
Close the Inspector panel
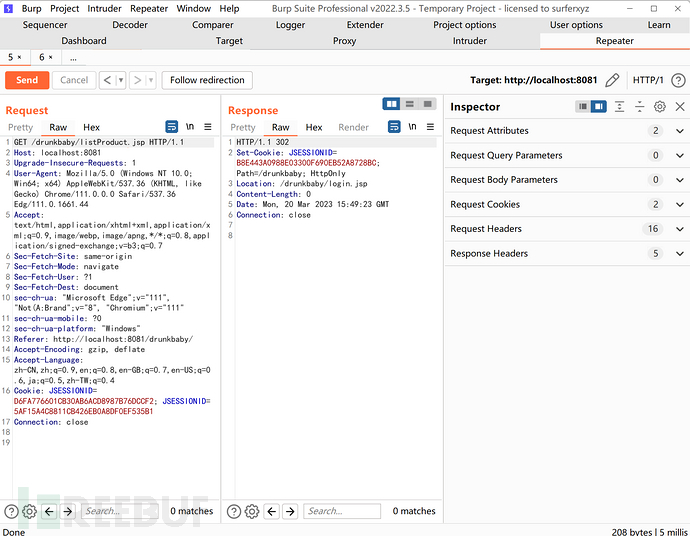(x=680, y=106)
